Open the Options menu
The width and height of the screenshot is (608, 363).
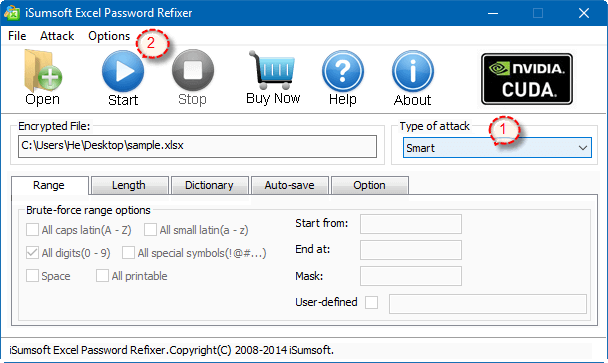click(109, 36)
